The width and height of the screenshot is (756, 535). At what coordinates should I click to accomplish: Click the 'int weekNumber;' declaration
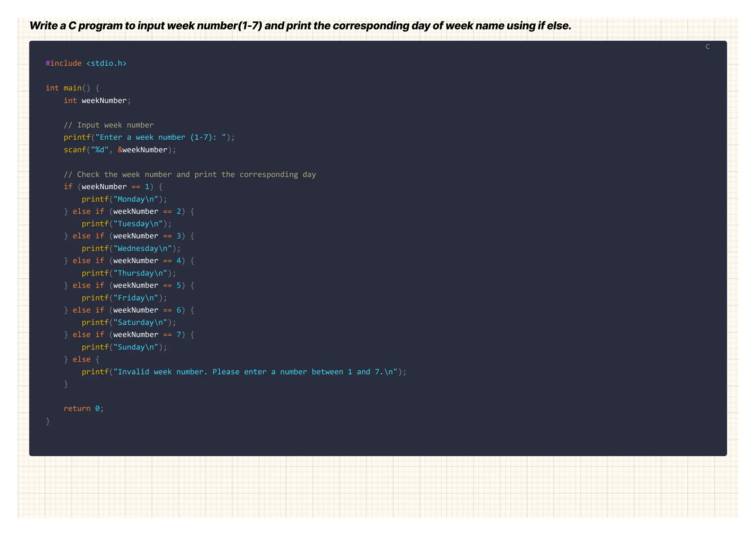pos(97,100)
